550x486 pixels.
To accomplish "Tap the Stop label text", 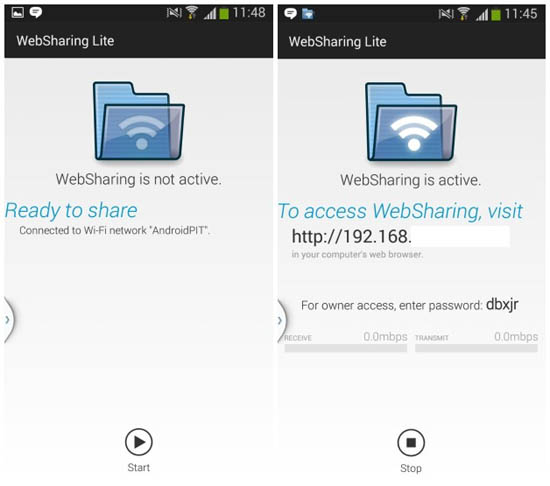I will [411, 468].
